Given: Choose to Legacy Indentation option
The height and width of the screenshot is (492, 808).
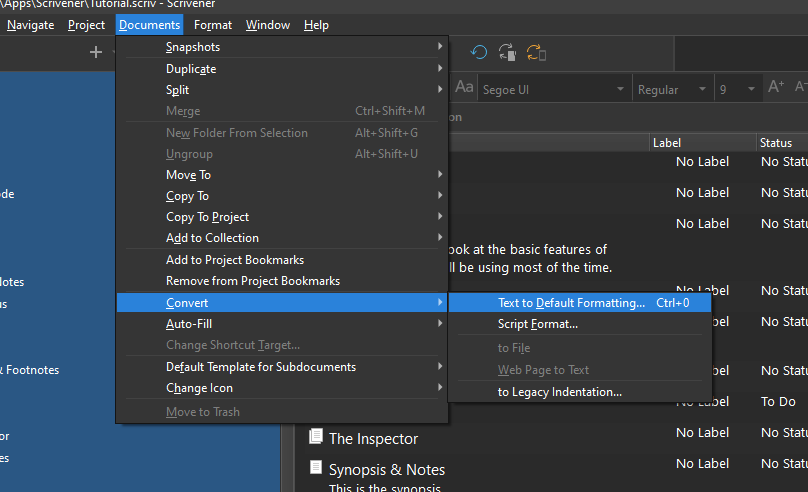Looking at the screenshot, I should [580, 392].
